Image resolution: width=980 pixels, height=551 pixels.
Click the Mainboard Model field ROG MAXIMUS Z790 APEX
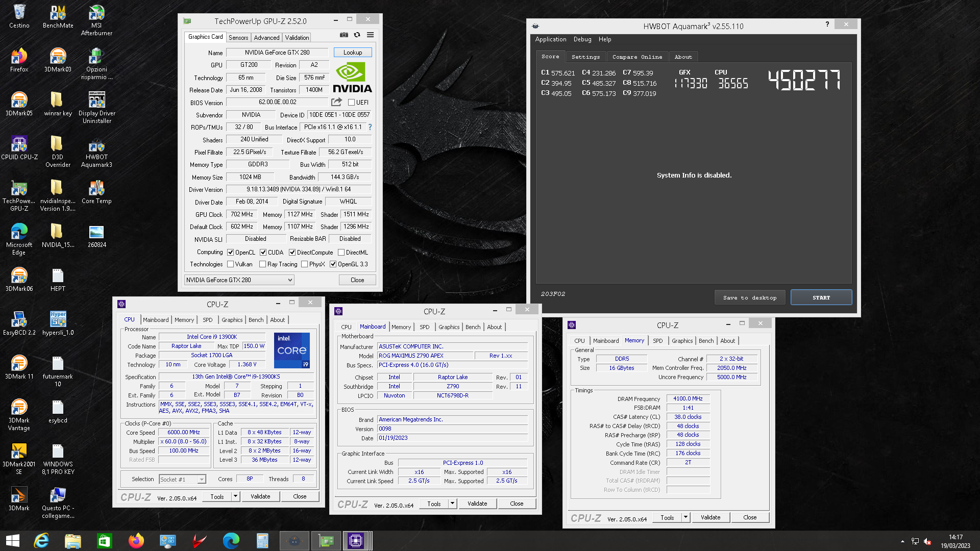point(425,356)
